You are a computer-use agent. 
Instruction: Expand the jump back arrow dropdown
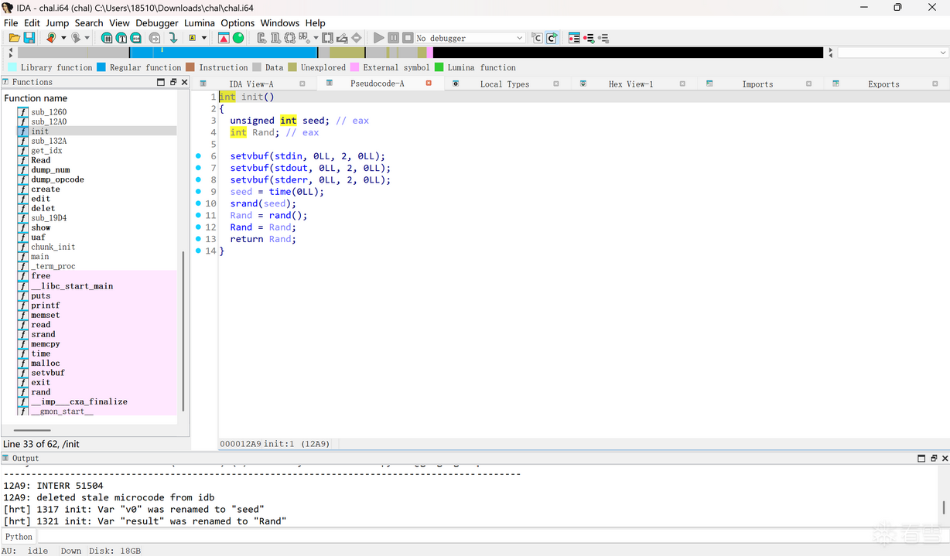pos(65,38)
